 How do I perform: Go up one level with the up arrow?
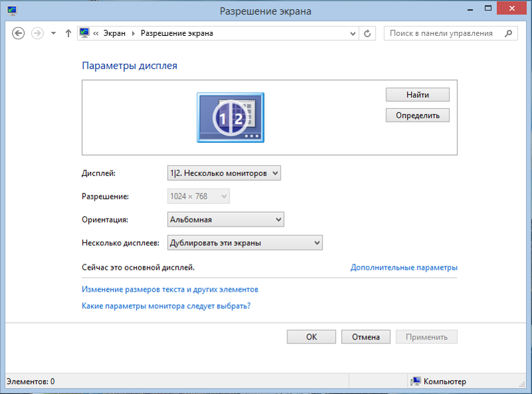click(68, 33)
